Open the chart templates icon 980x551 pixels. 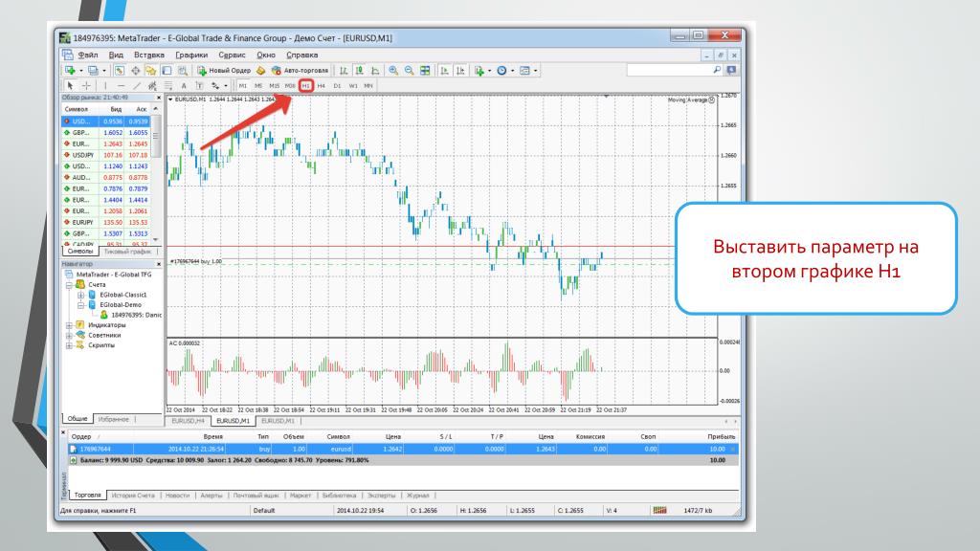click(x=524, y=71)
